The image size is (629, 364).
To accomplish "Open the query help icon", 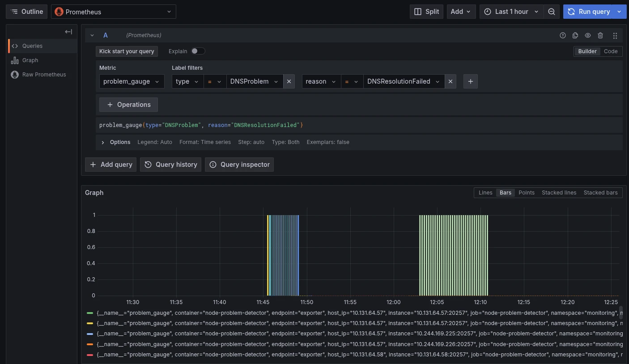I will tap(563, 35).
